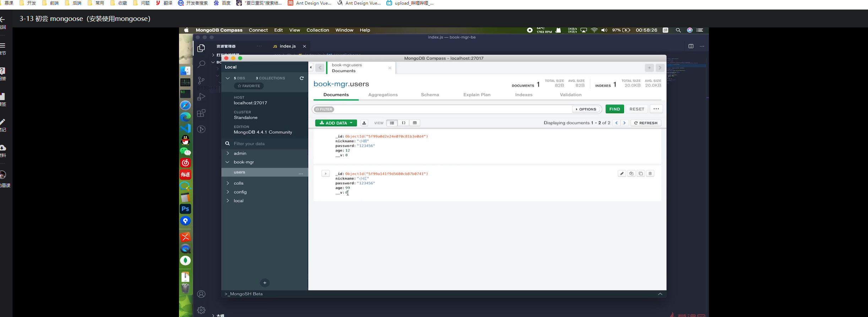
Task: Open Safari from the Dock
Action: coord(185,105)
